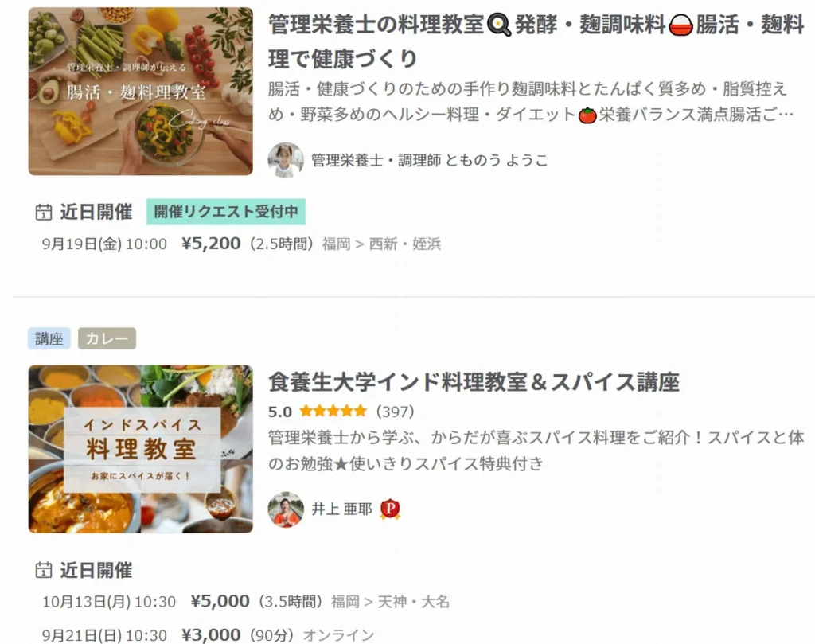This screenshot has width=815, height=644.
Task: Click the five-star rating icons
Action: point(333,412)
